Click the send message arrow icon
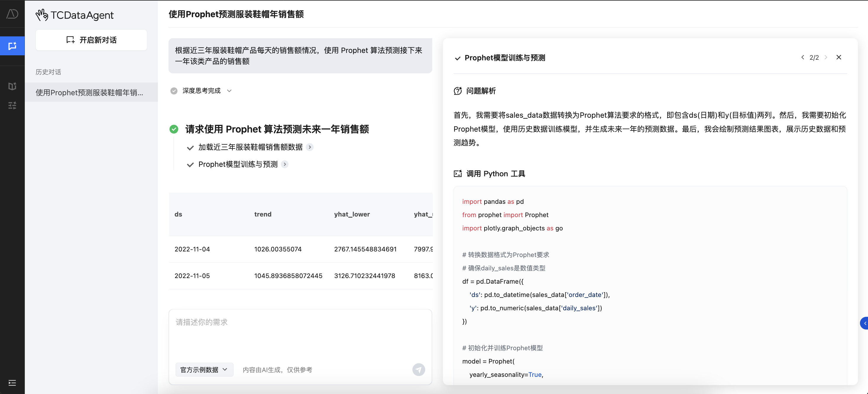 (x=419, y=370)
